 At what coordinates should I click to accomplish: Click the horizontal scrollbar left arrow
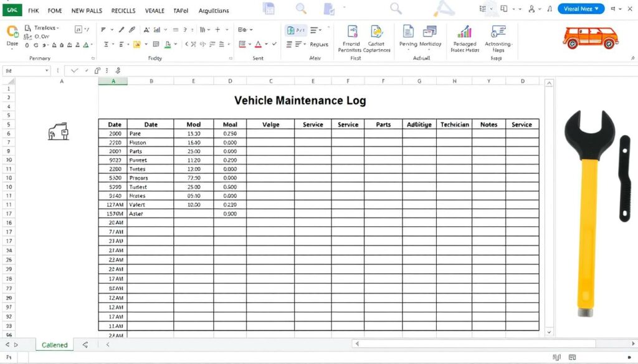pyautogui.click(x=357, y=343)
